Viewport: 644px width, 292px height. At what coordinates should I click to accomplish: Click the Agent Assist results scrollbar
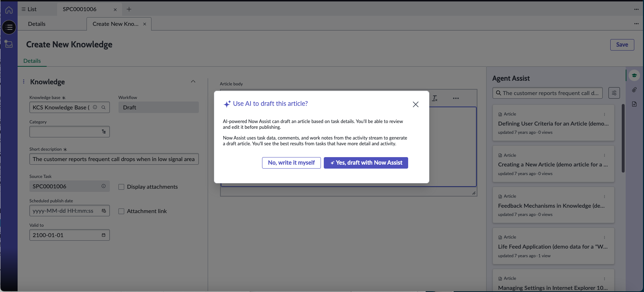pos(623,138)
